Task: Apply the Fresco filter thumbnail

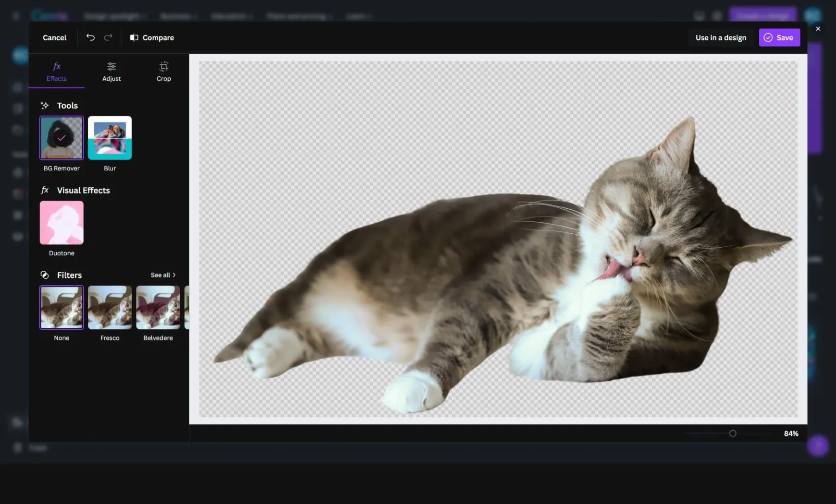Action: pyautogui.click(x=110, y=307)
